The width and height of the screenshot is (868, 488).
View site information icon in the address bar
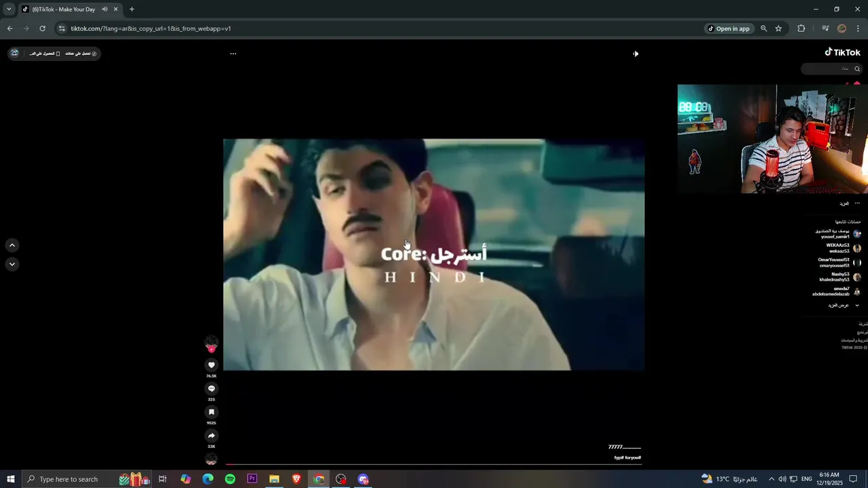click(62, 28)
